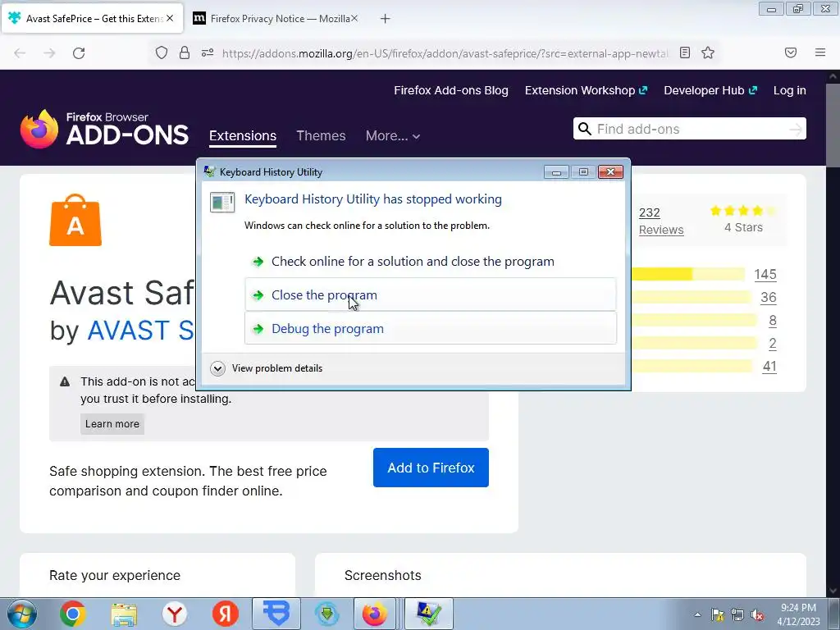Click Add to Firefox button
The width and height of the screenshot is (840, 630).
click(431, 468)
